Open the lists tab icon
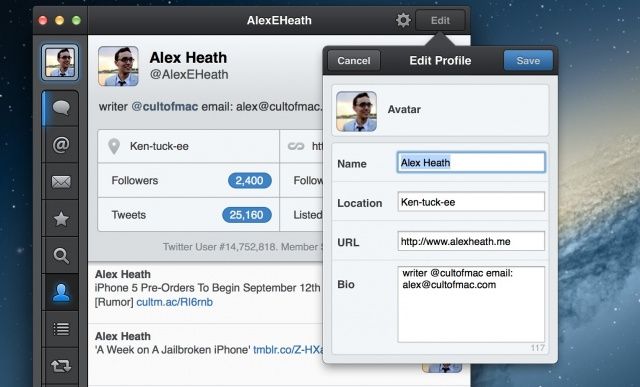The height and width of the screenshot is (387, 640). pos(61,329)
